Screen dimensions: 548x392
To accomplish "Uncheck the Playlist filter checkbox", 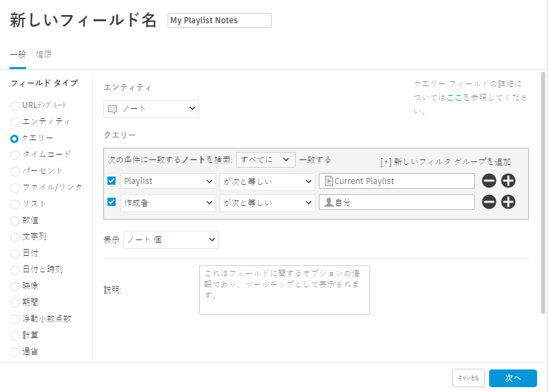I will 112,181.
